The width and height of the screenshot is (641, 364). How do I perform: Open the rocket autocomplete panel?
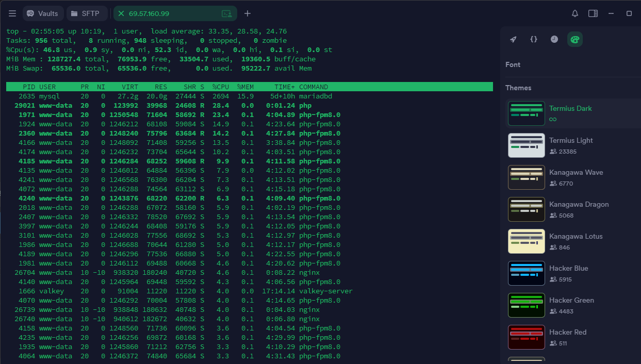pyautogui.click(x=513, y=39)
